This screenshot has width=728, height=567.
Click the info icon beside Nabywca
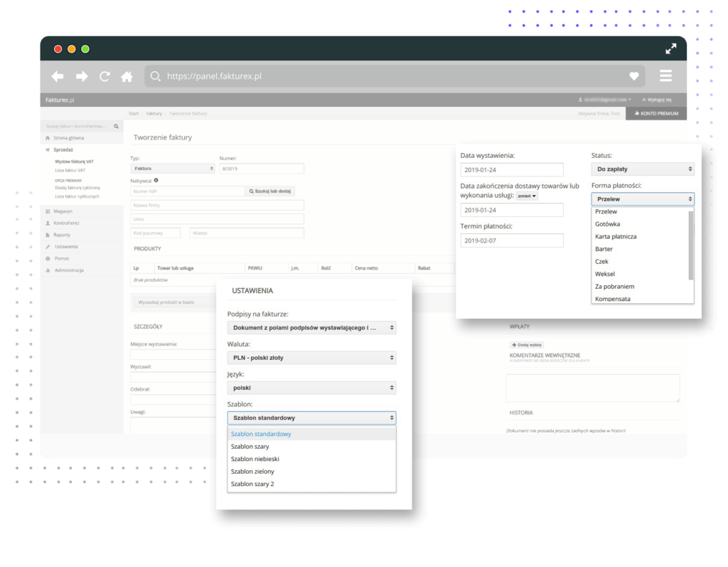156,181
